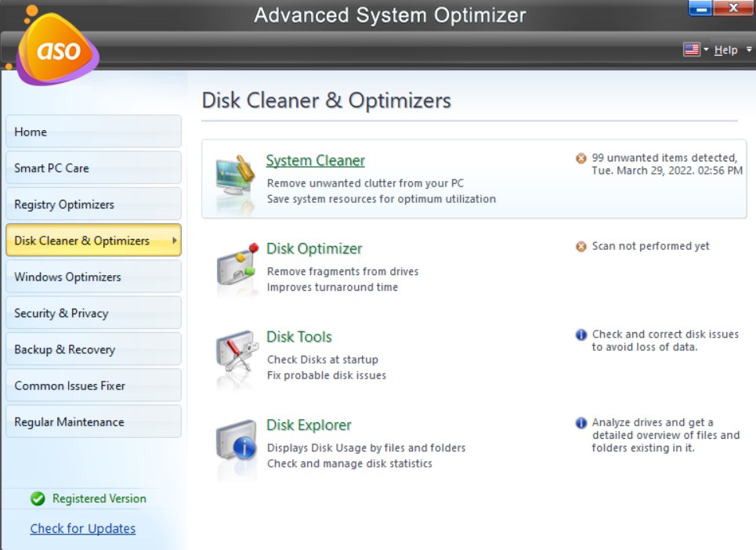This screenshot has height=550, width=756.
Task: Open the Check for Updates link
Action: coord(82,529)
